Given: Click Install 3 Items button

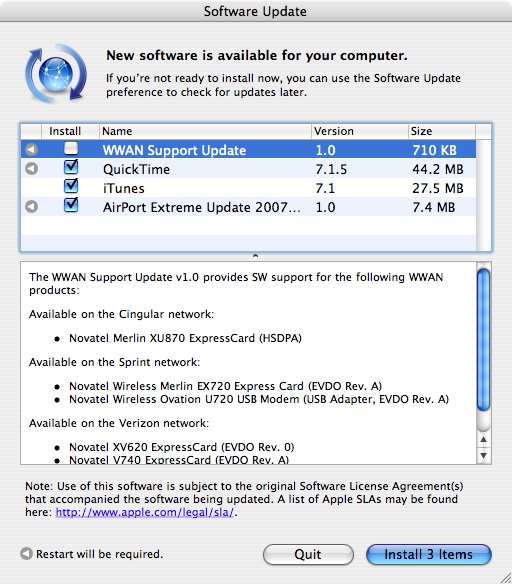Looking at the screenshot, I should click(x=429, y=554).
